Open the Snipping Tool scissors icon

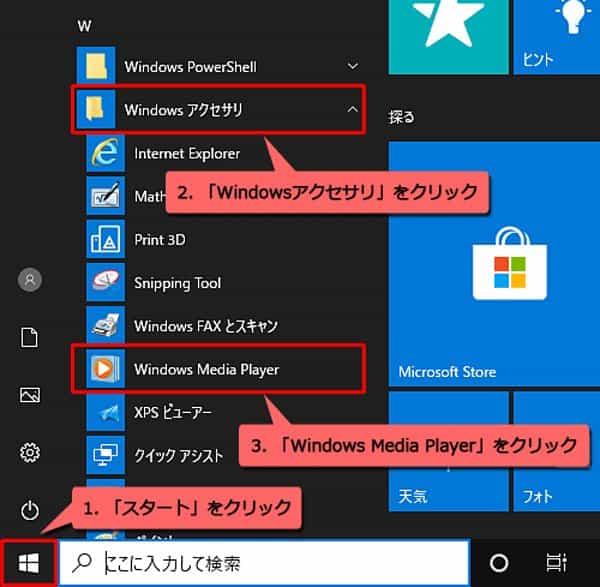[x=106, y=282]
